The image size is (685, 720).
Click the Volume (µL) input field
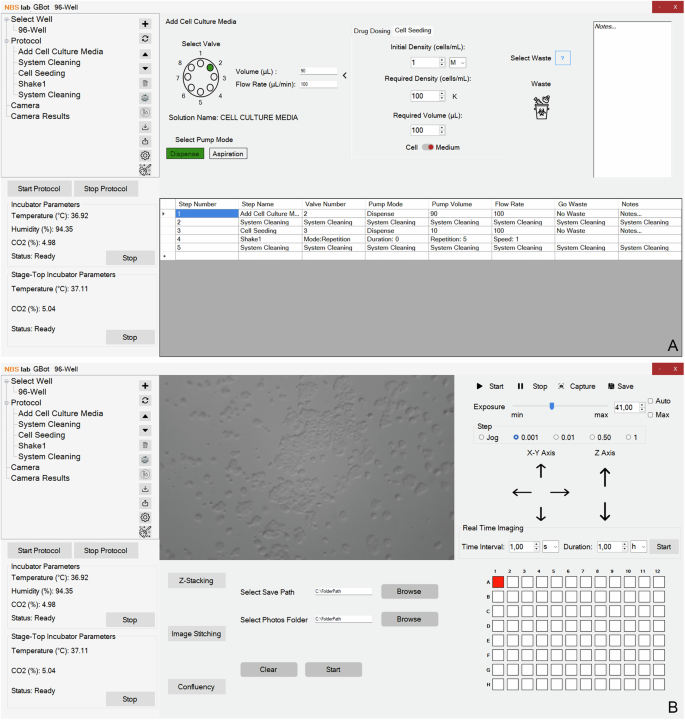(317, 71)
